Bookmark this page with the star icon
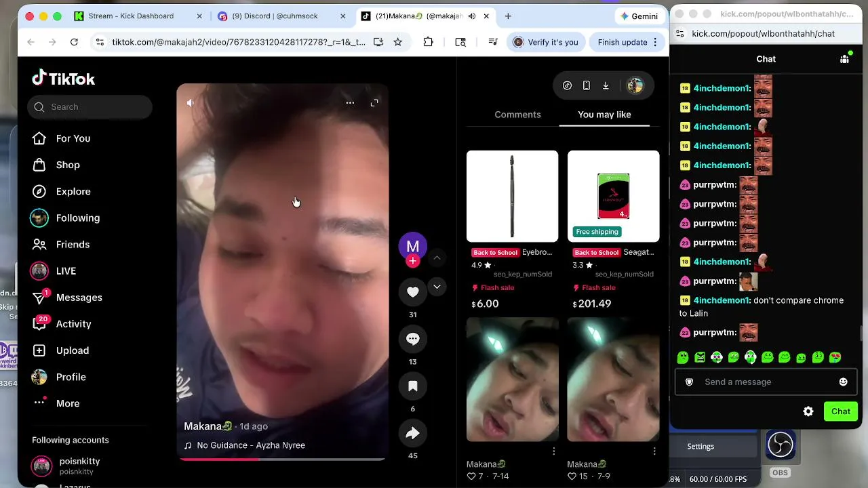 tap(398, 42)
